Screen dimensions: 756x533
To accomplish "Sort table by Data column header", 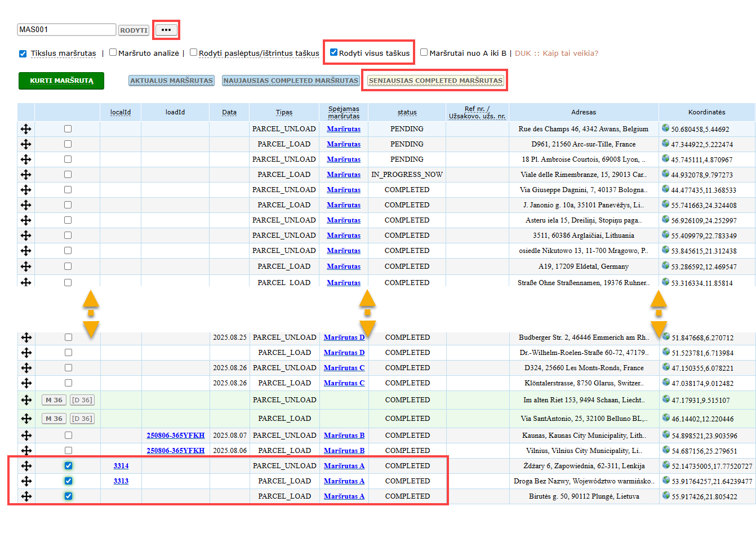I will [229, 112].
